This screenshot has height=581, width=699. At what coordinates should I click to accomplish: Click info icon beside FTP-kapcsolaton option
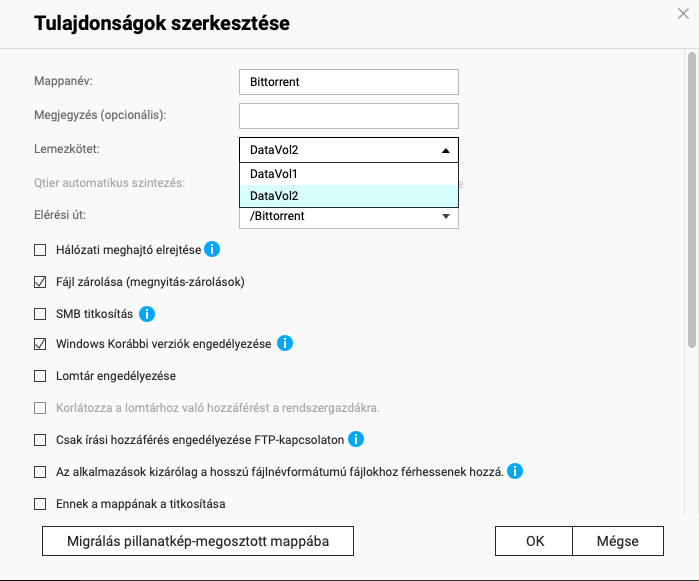coord(356,439)
